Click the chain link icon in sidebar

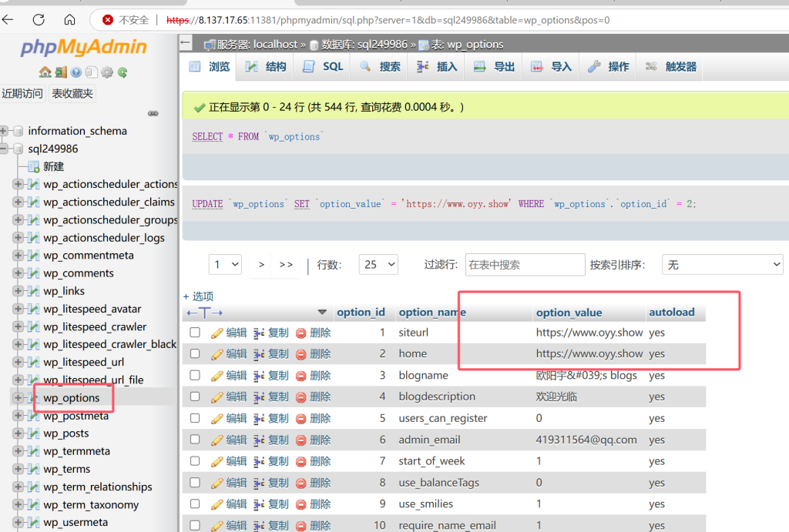[x=153, y=114]
